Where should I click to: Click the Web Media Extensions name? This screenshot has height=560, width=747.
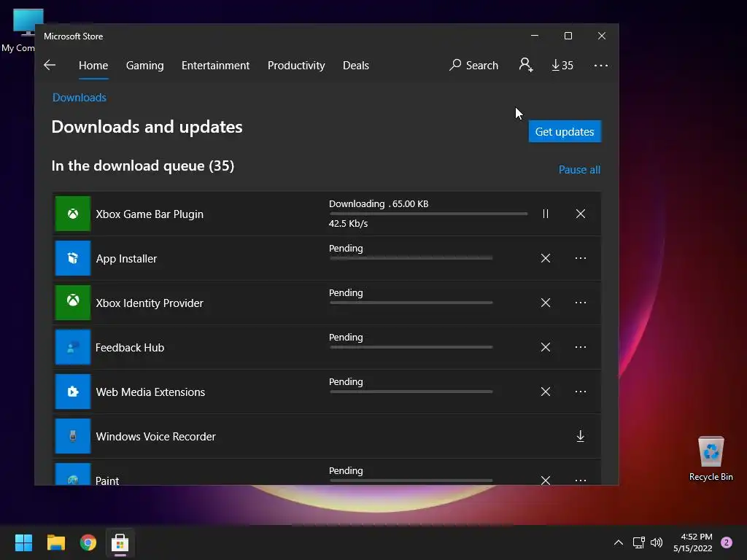click(150, 392)
